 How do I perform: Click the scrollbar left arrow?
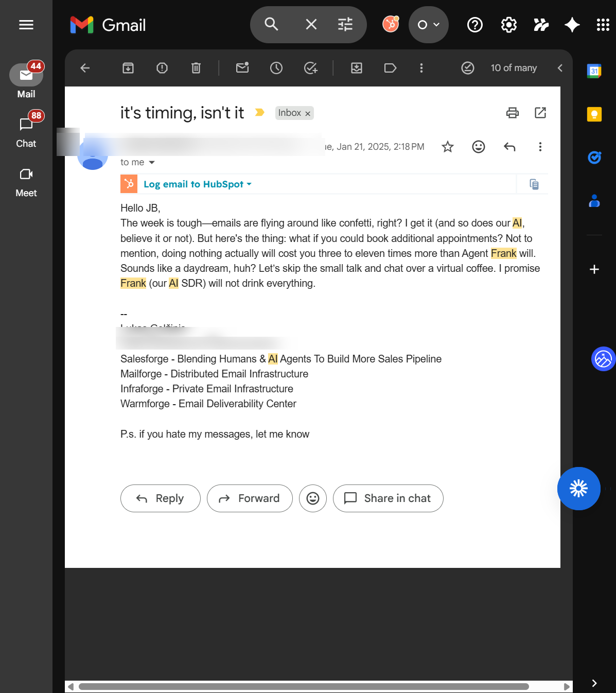(71, 686)
